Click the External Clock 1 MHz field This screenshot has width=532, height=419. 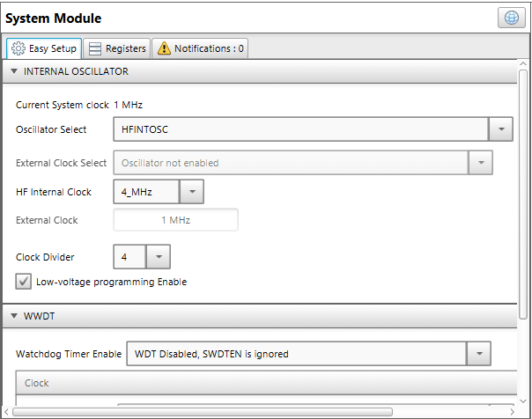[175, 220]
